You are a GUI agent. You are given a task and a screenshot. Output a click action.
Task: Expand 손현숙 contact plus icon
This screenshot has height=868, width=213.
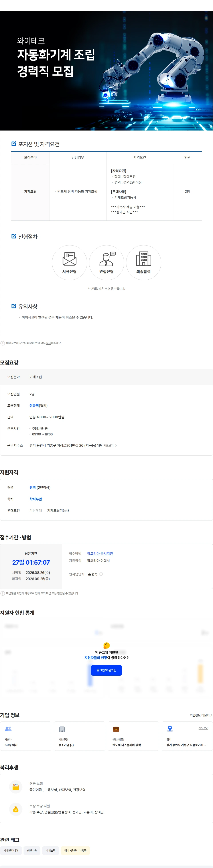click(101, 574)
